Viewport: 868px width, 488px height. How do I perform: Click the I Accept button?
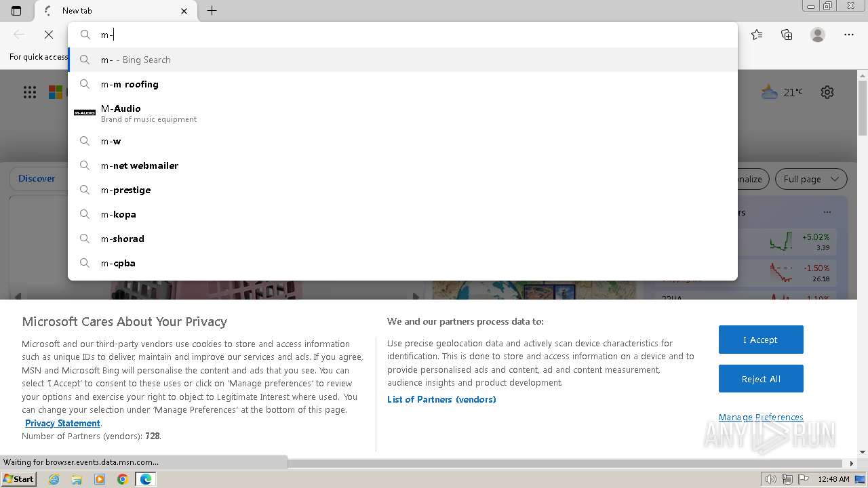coord(761,340)
